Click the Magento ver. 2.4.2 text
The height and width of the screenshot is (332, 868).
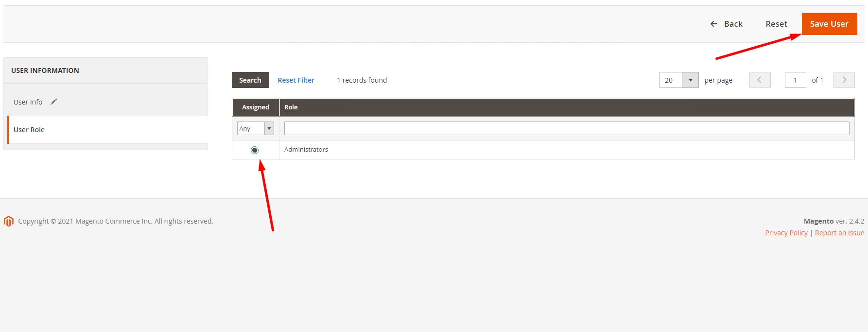pos(834,221)
